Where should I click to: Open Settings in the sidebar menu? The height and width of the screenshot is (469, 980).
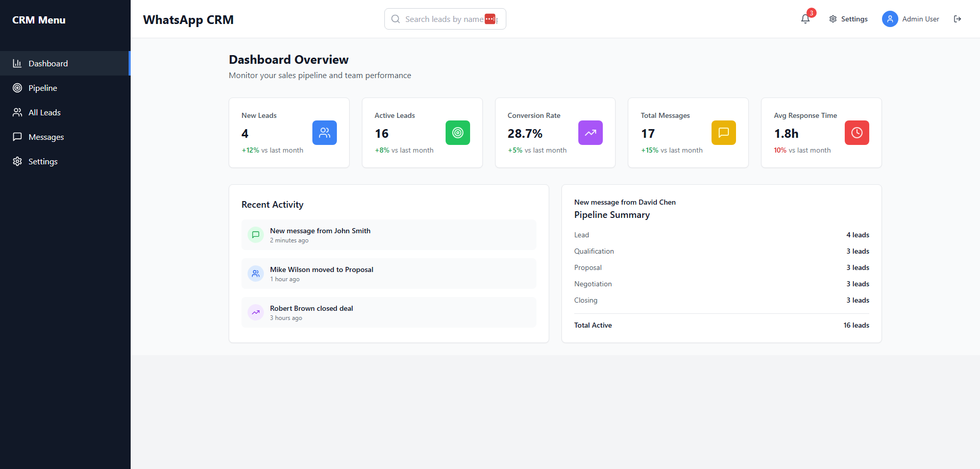coord(43,161)
